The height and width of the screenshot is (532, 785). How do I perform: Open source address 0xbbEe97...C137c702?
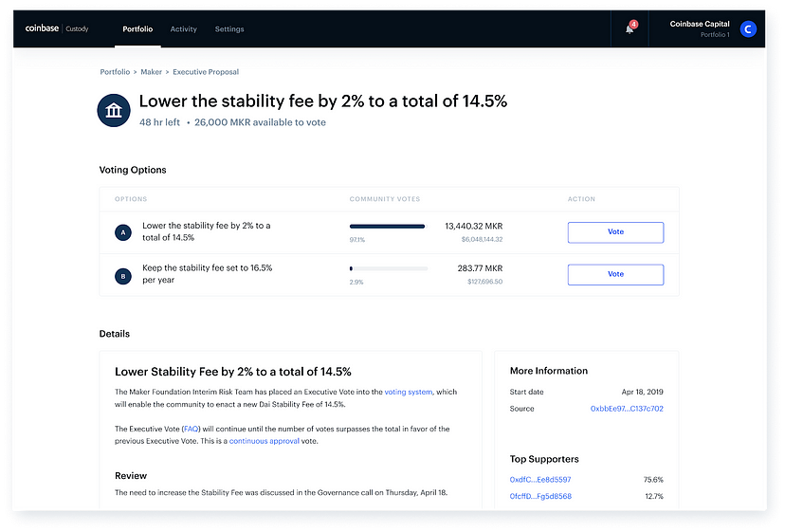pyautogui.click(x=627, y=409)
